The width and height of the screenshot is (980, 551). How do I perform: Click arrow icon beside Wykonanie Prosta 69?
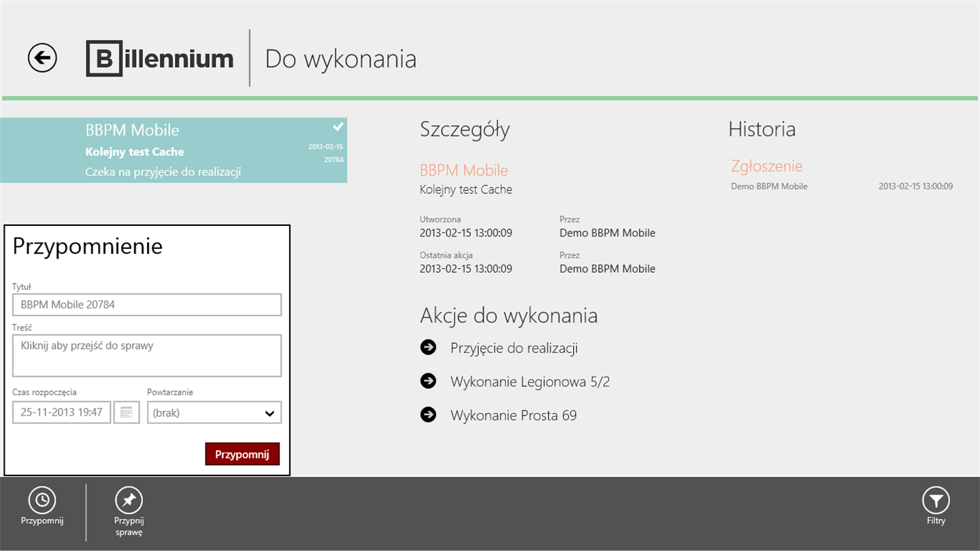coord(428,414)
